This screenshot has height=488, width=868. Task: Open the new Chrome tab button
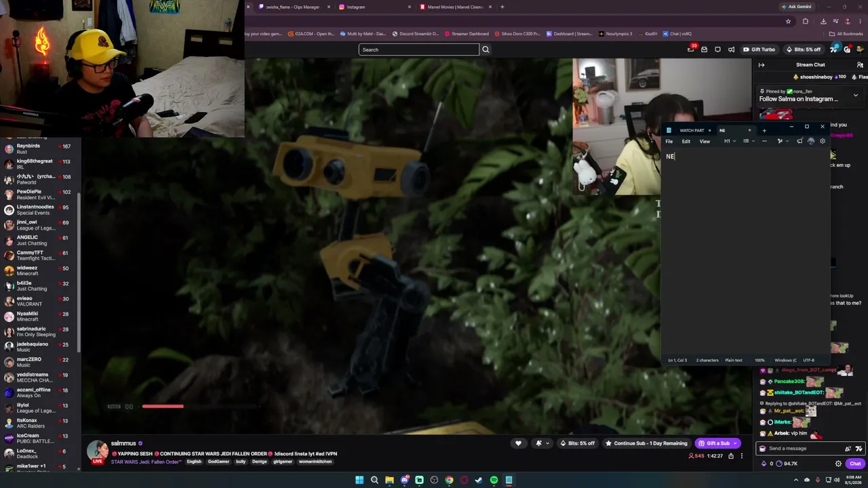502,7
